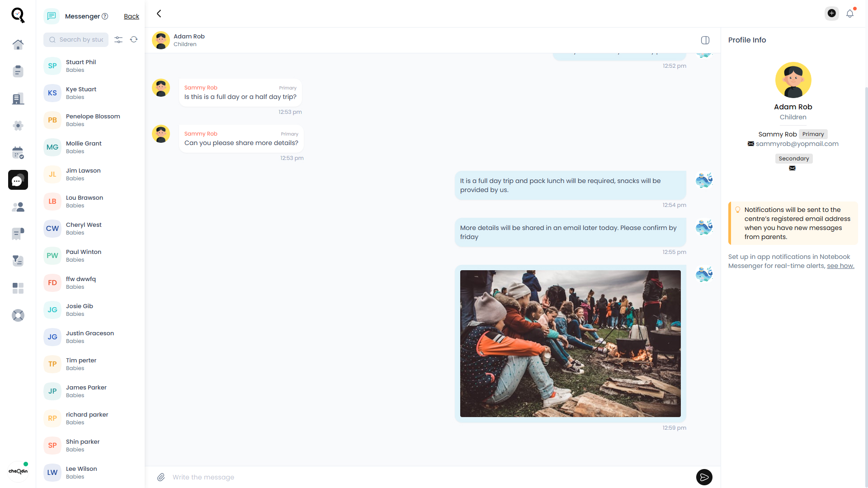Open the building centre sidebar icon
The height and width of the screenshot is (488, 868).
coord(18,99)
